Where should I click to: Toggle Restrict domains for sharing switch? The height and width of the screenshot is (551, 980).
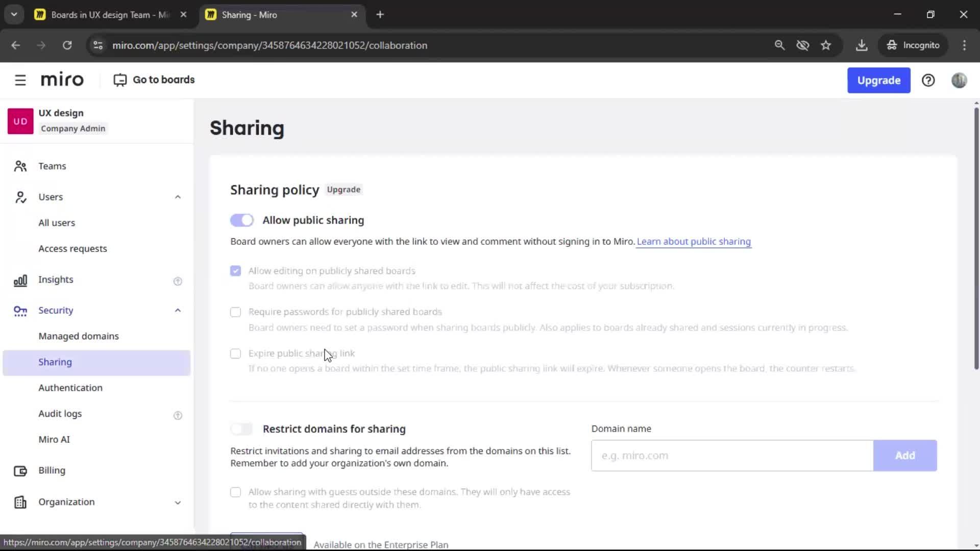pos(242,429)
